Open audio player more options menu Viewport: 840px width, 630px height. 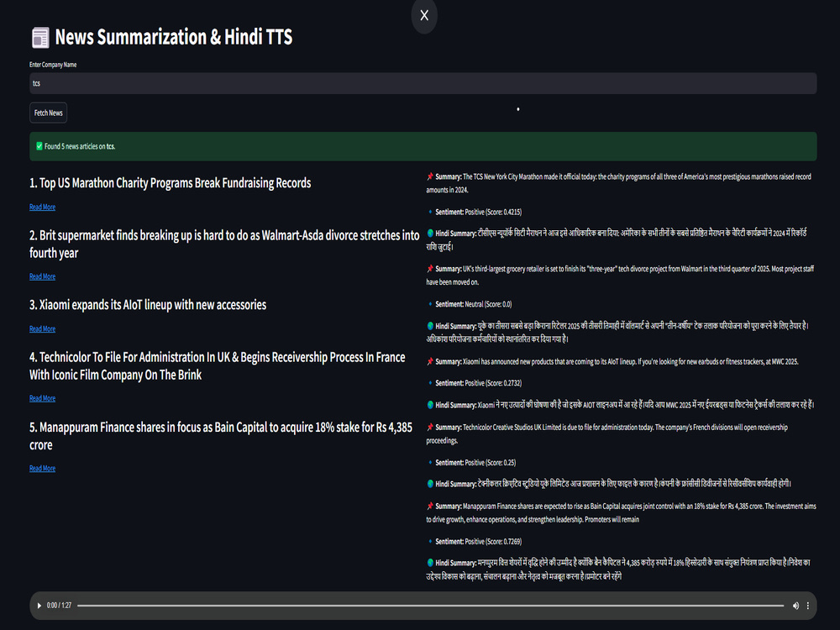(x=808, y=606)
